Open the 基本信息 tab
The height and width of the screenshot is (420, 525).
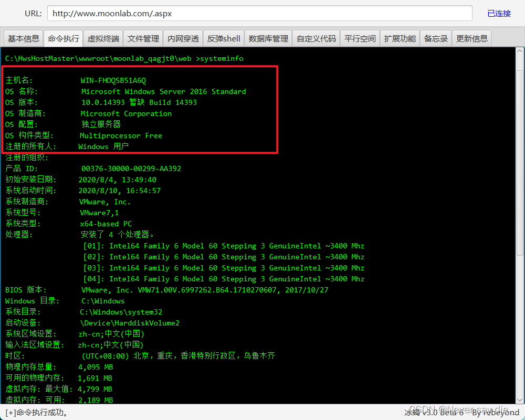pyautogui.click(x=24, y=38)
